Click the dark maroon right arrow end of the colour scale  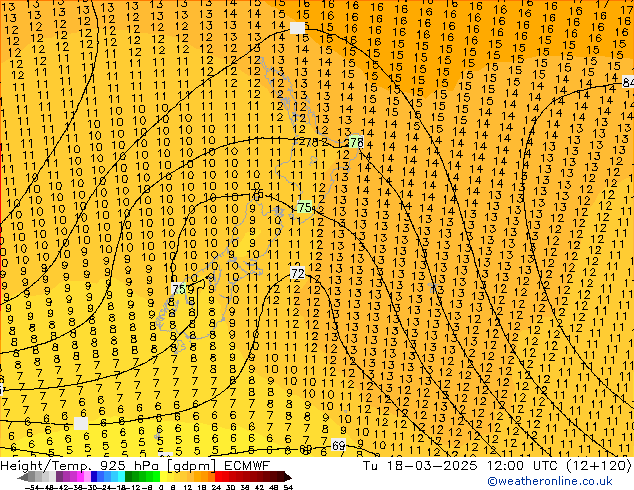288,477
